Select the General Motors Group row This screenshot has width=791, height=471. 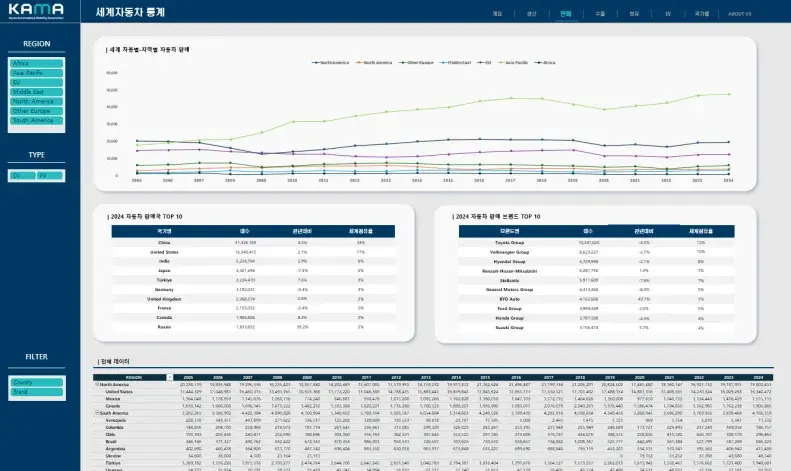coord(596,289)
